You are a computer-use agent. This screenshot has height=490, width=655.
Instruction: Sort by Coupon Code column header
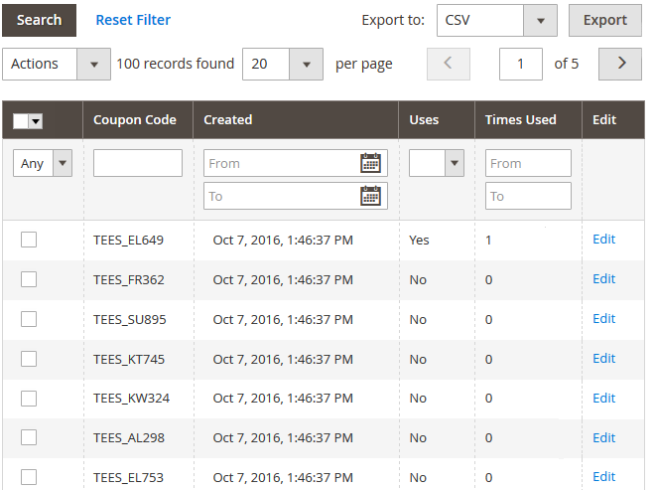(x=135, y=120)
